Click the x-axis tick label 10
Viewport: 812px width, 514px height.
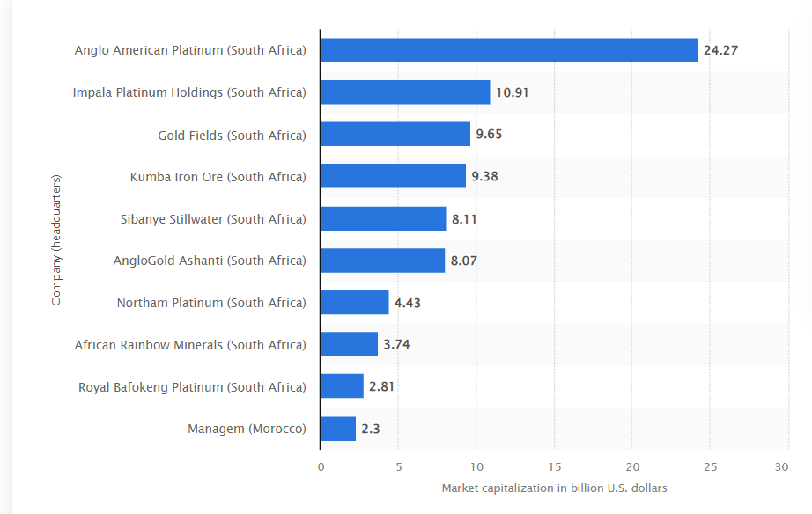(476, 466)
